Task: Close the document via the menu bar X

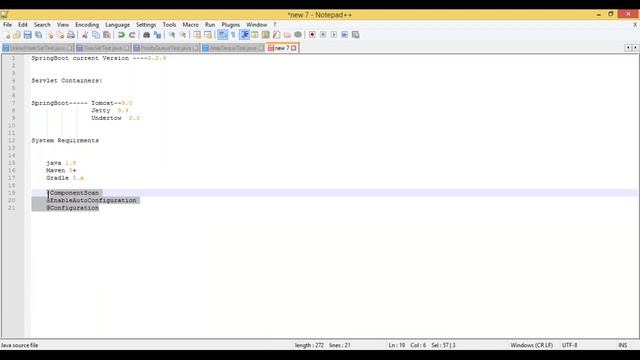Action: coord(635,25)
